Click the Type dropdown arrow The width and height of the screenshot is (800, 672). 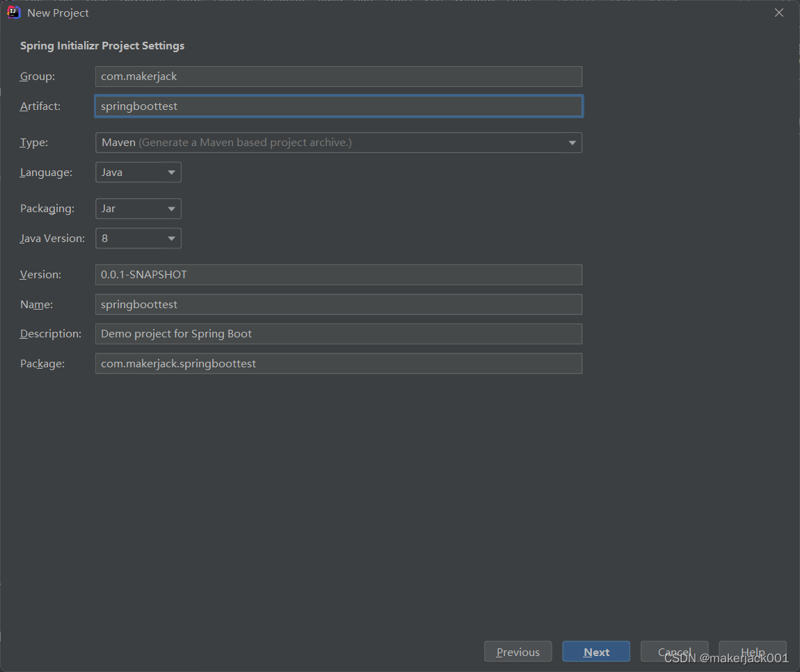click(x=572, y=143)
